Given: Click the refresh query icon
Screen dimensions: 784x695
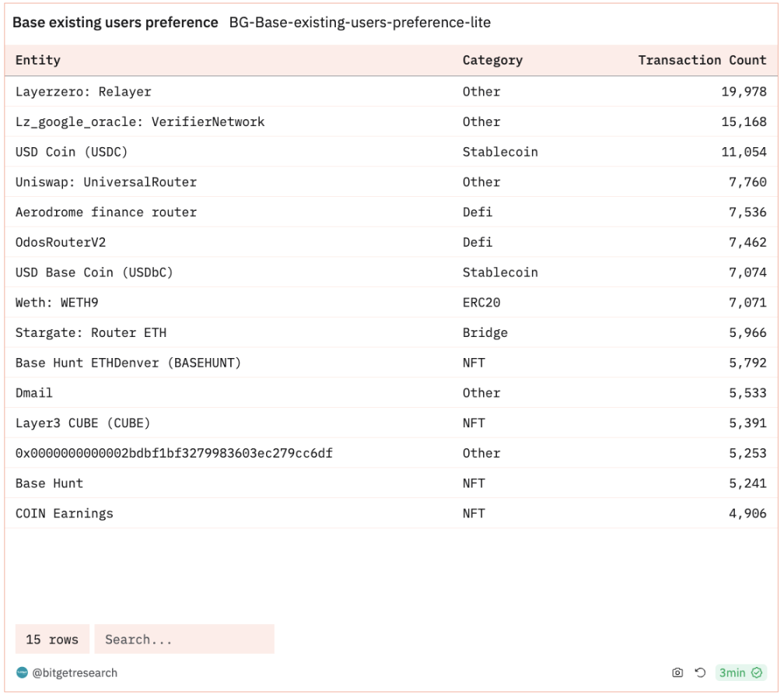Looking at the screenshot, I should tap(700, 672).
